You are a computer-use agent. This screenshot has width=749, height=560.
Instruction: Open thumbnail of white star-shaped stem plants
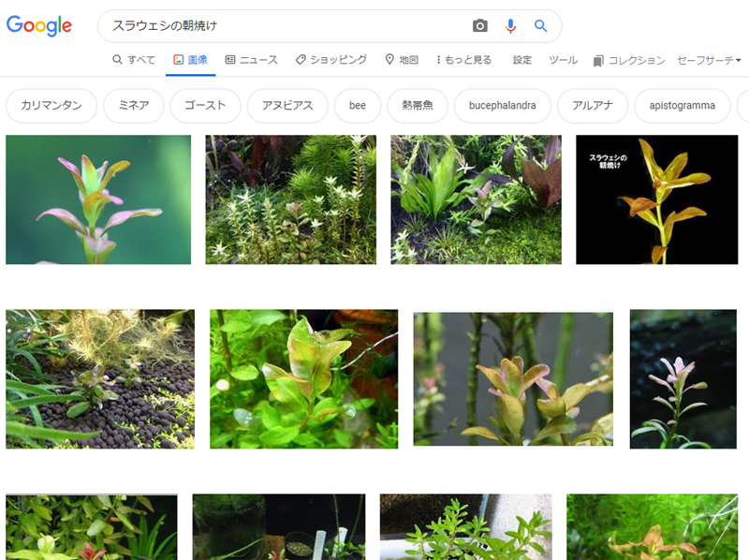click(291, 199)
